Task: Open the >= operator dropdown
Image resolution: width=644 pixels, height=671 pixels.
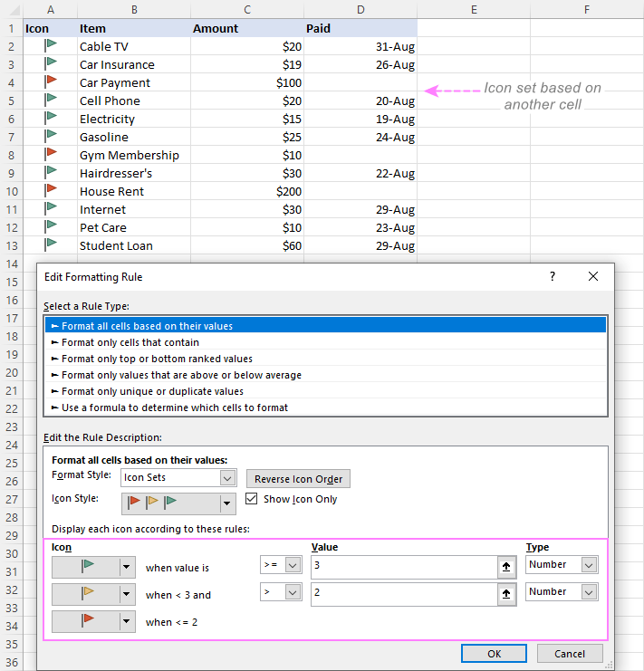Action: [x=281, y=565]
